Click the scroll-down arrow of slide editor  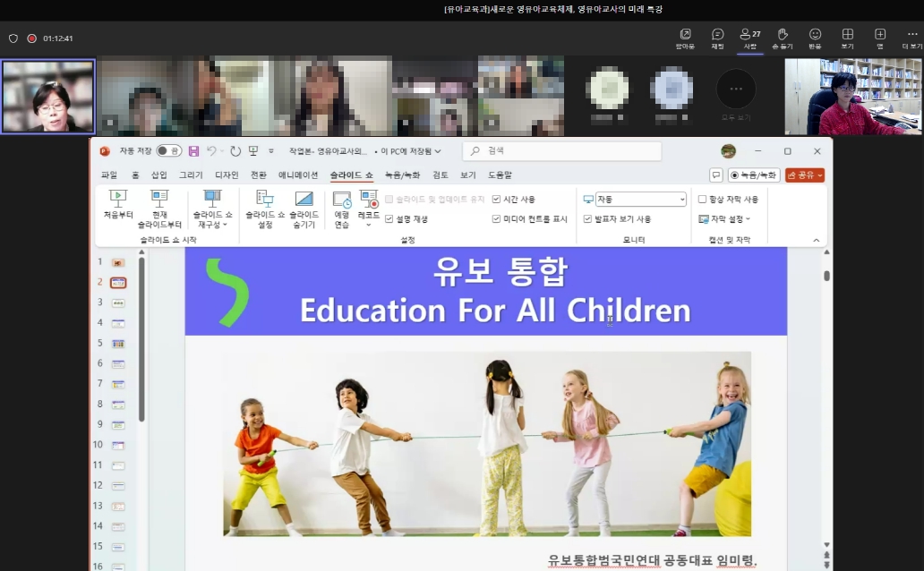point(826,544)
